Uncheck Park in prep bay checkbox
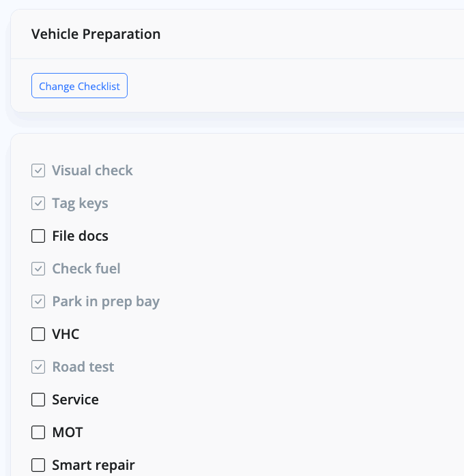 [38, 301]
